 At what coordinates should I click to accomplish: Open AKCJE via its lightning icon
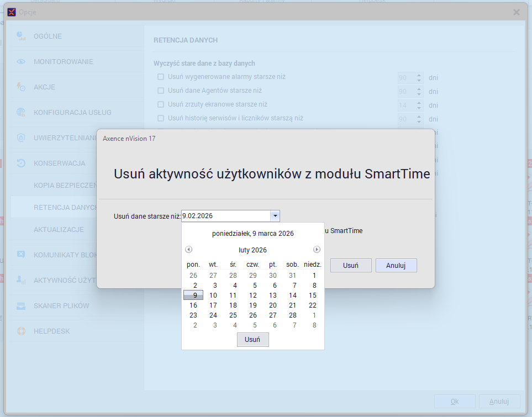point(21,87)
